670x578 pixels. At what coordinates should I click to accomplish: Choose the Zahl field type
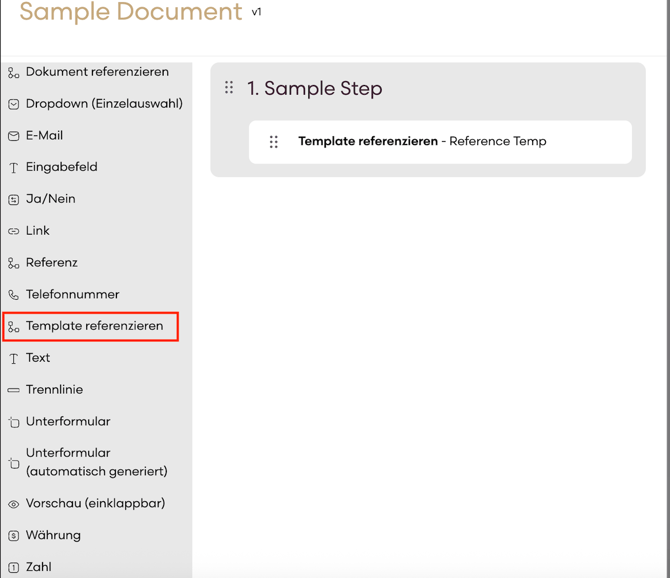click(x=38, y=567)
